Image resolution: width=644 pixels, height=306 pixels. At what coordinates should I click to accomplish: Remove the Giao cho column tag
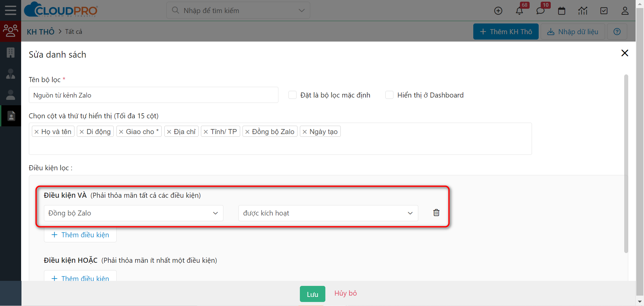tap(121, 132)
